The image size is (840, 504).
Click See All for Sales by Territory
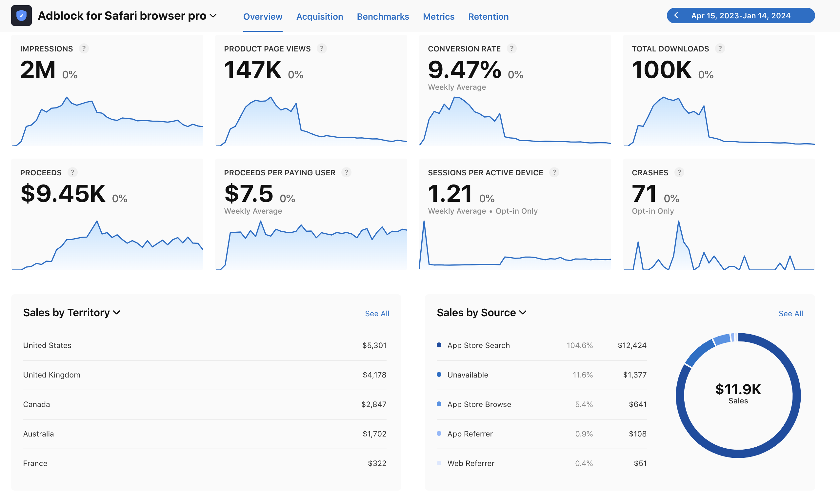pyautogui.click(x=377, y=314)
